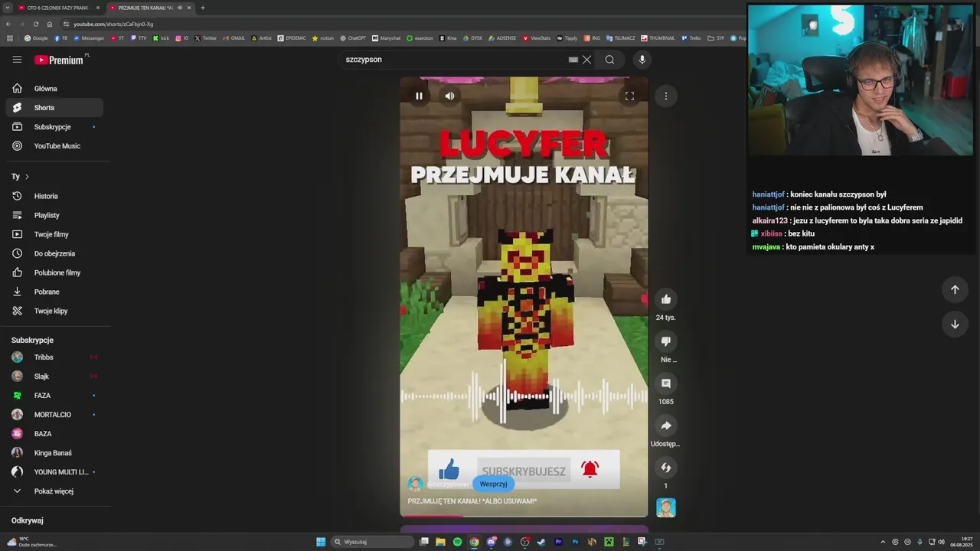Share the Short with the arrow icon

(x=666, y=425)
